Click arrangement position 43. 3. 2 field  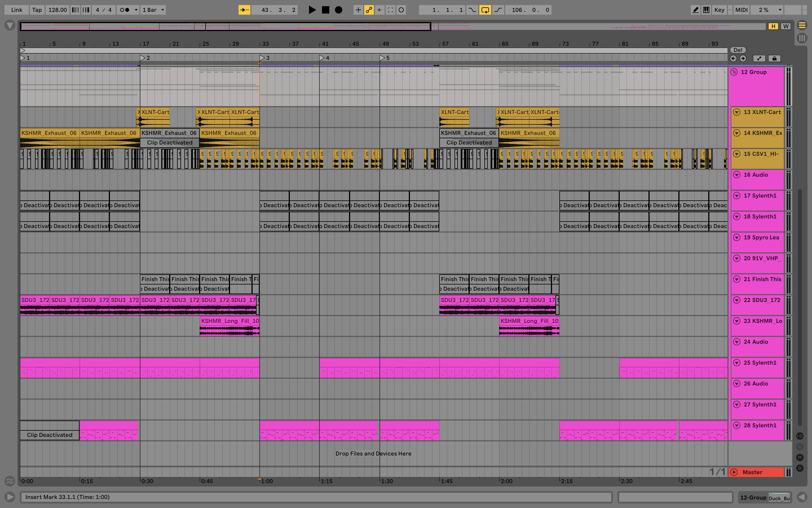pyautogui.click(x=275, y=10)
